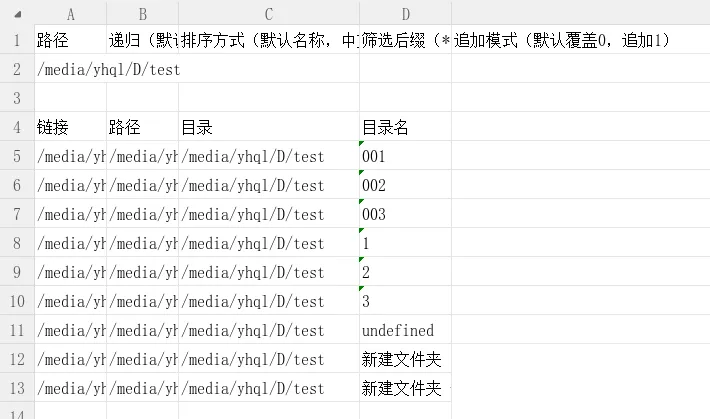Click cell D5 containing 001
Viewport: 710px width, 419px height.
(405, 156)
